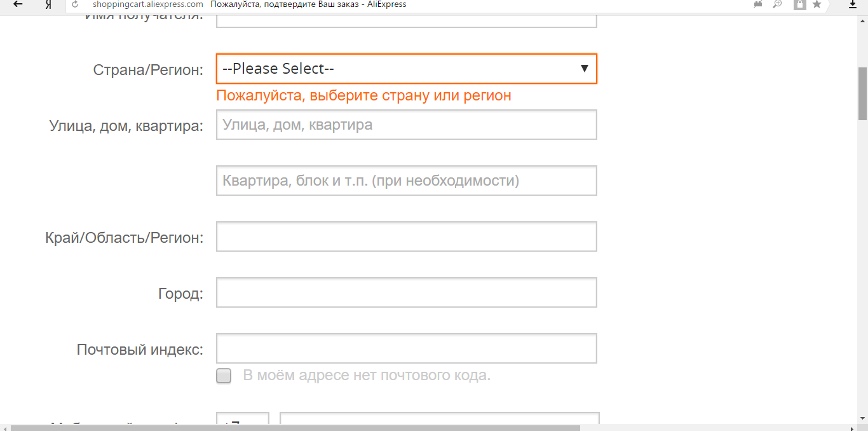
Task: Check the 'В моём адресе нет почтового кода' box
Action: [224, 376]
